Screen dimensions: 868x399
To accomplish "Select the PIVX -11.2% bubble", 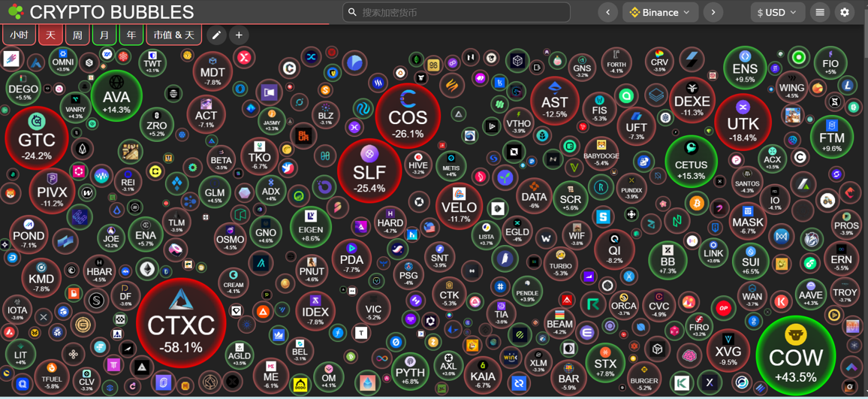I will 52,191.
